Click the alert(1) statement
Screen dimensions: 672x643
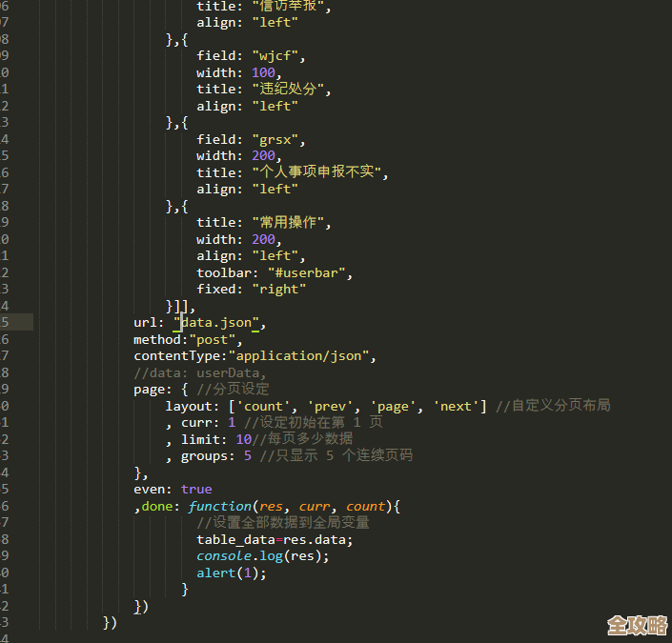(x=232, y=573)
